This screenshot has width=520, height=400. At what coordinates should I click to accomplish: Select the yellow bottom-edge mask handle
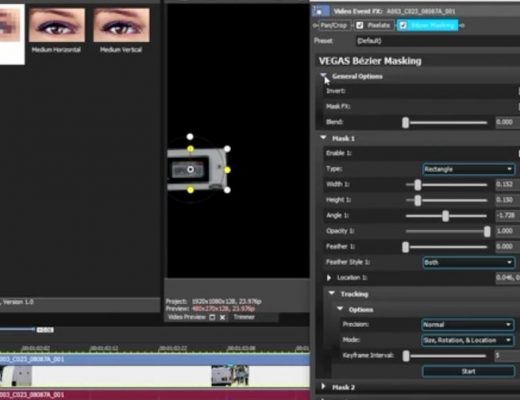pos(190,190)
